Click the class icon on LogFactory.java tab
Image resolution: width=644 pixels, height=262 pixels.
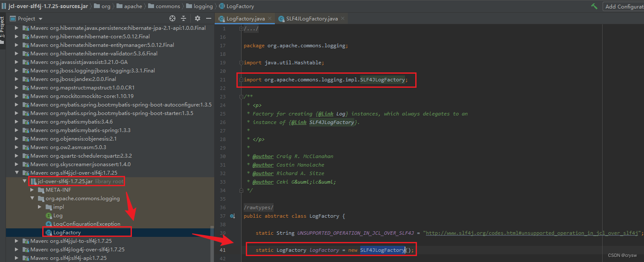[221, 19]
